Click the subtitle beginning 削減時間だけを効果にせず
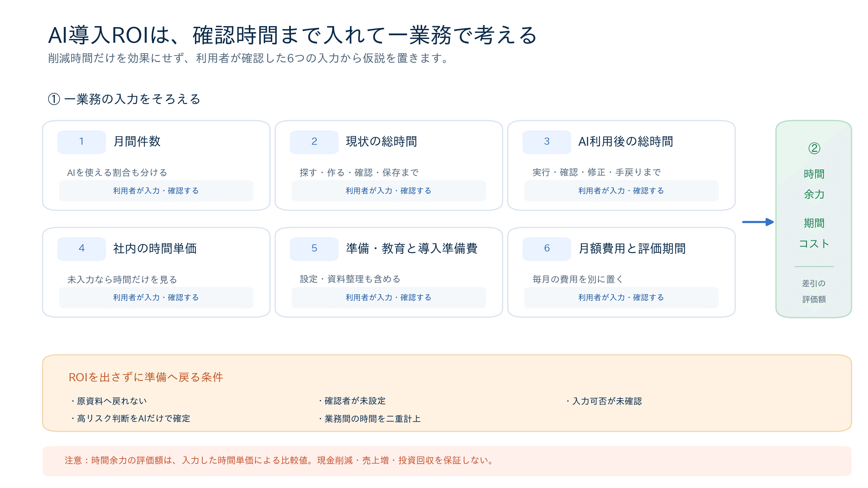Screen dimensions: 868x488 click(249, 58)
